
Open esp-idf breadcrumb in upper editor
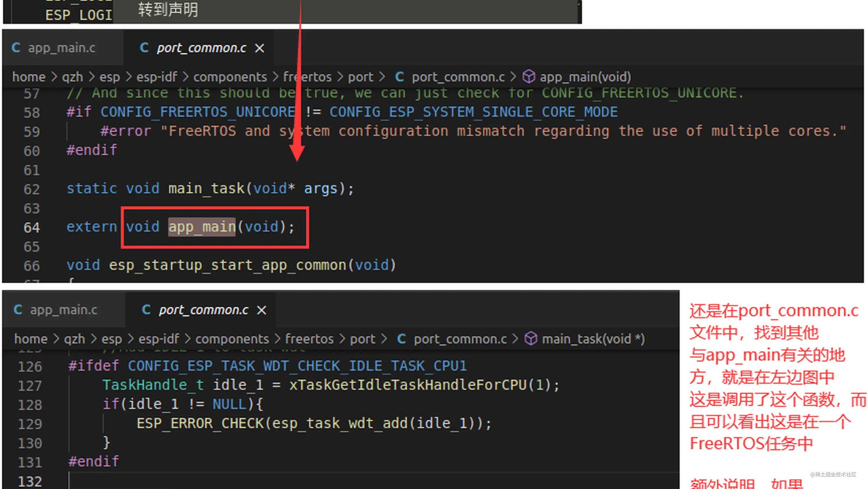(157, 77)
